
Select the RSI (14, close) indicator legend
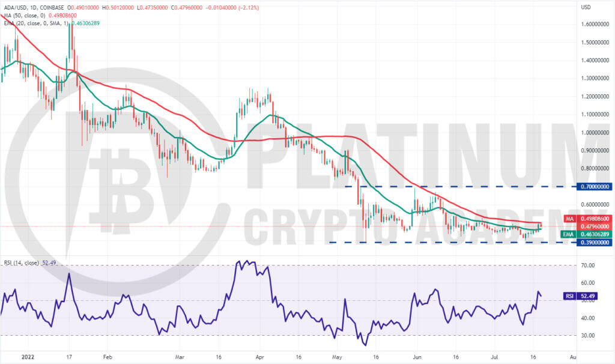click(x=21, y=263)
